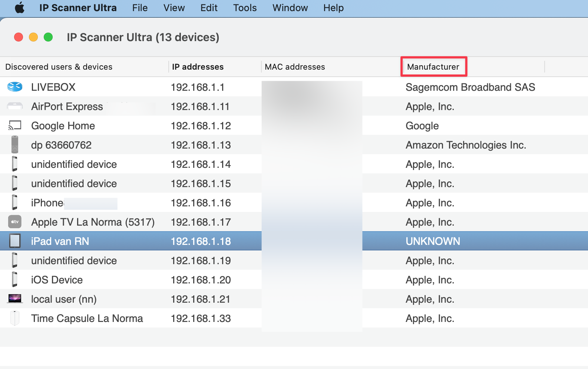The image size is (588, 369).
Task: Click the iOS Device phone icon
Action: pyautogui.click(x=15, y=280)
